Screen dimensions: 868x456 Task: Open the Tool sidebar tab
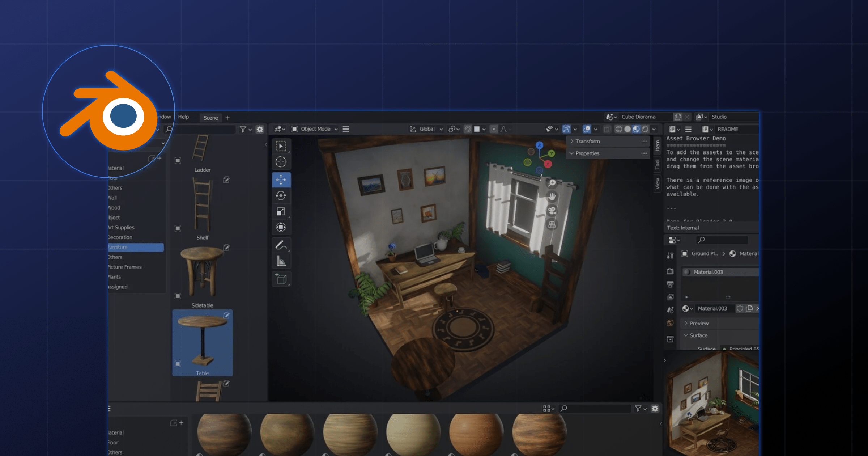coord(658,165)
